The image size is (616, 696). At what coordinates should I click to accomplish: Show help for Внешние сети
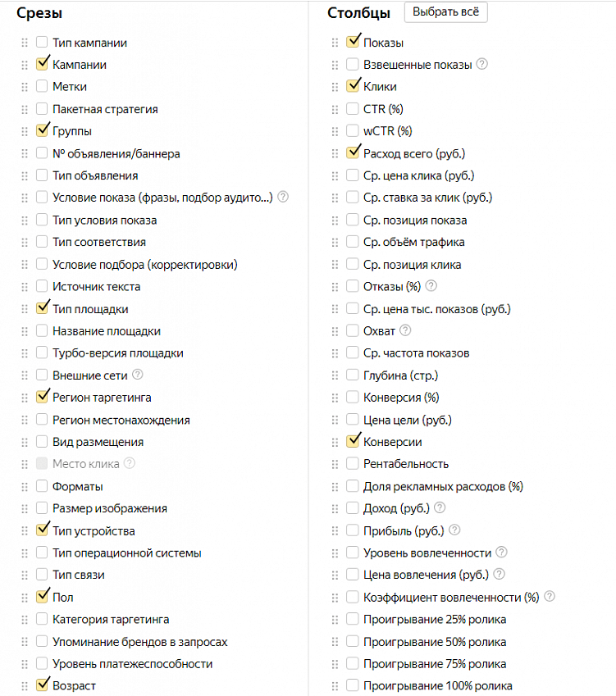click(138, 375)
